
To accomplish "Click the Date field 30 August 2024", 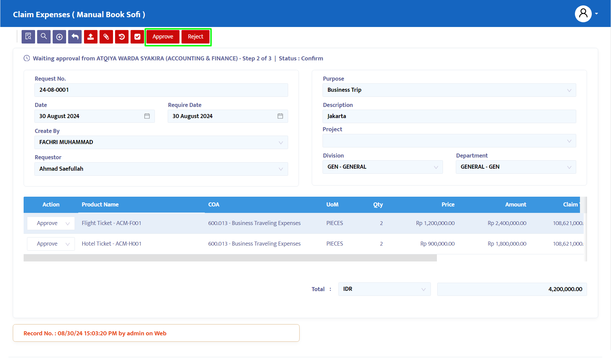I will (94, 116).
